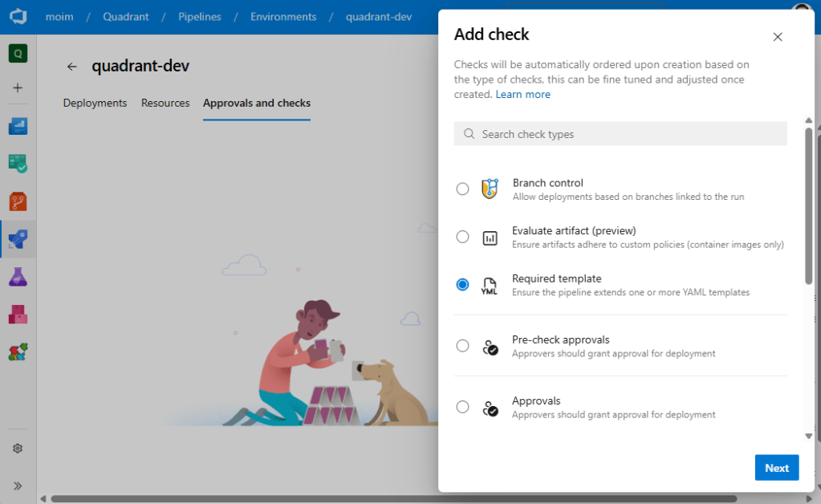821x504 pixels.
Task: Open the Repos icon in sidebar
Action: coord(18,201)
